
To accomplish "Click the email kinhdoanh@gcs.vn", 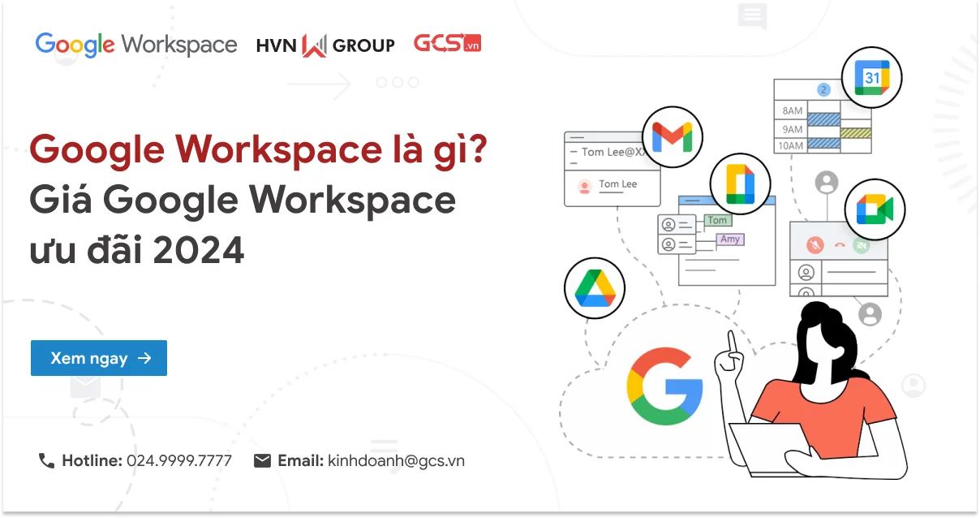I will 396,460.
